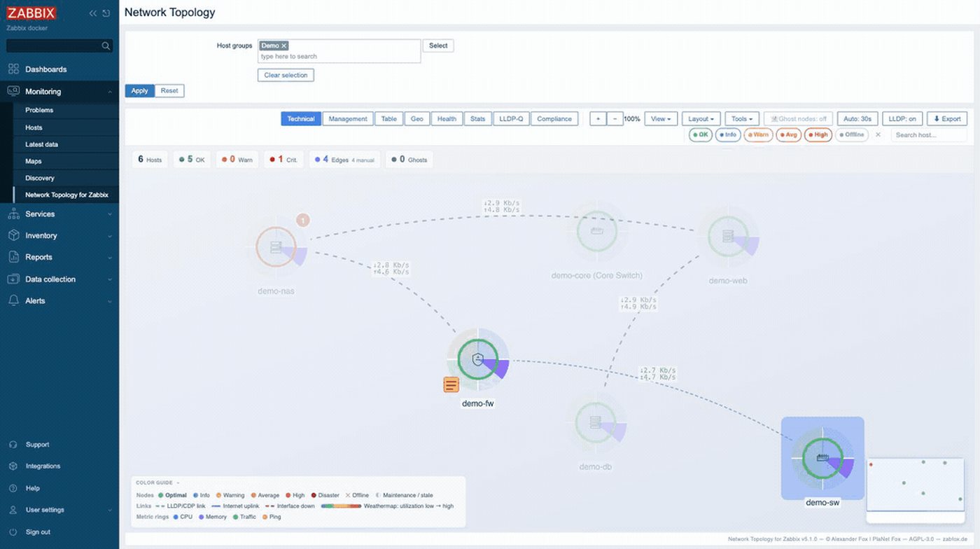Open the Layout dropdown
The width and height of the screenshot is (980, 549).
pos(701,119)
